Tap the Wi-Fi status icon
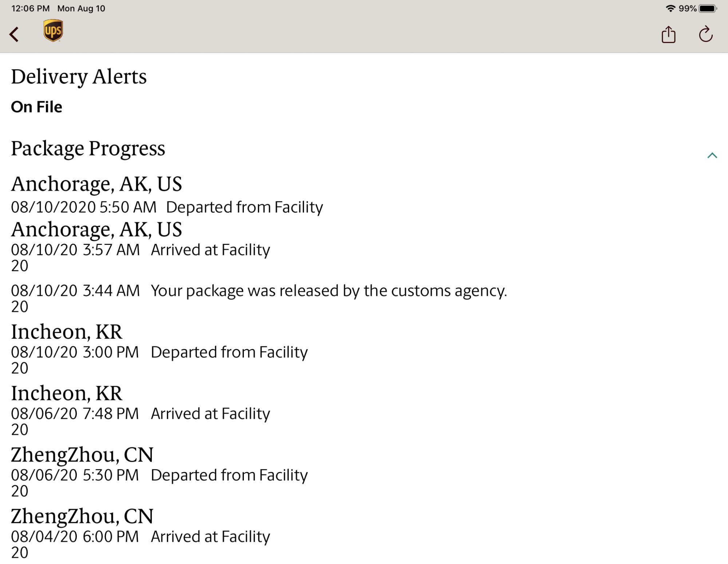The width and height of the screenshot is (728, 564). point(670,8)
